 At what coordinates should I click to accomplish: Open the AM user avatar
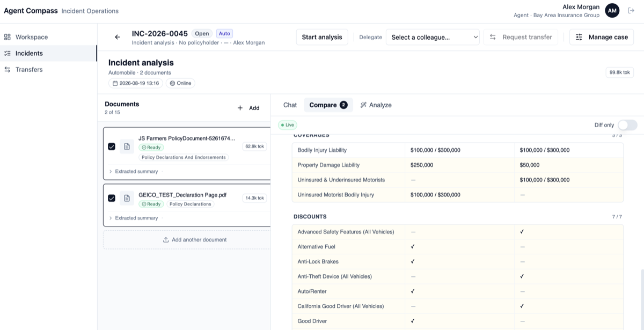pos(612,11)
